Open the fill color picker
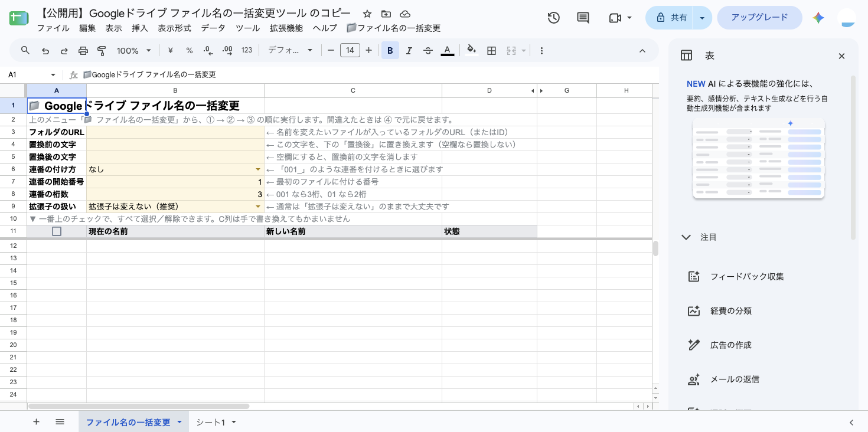 coord(471,51)
